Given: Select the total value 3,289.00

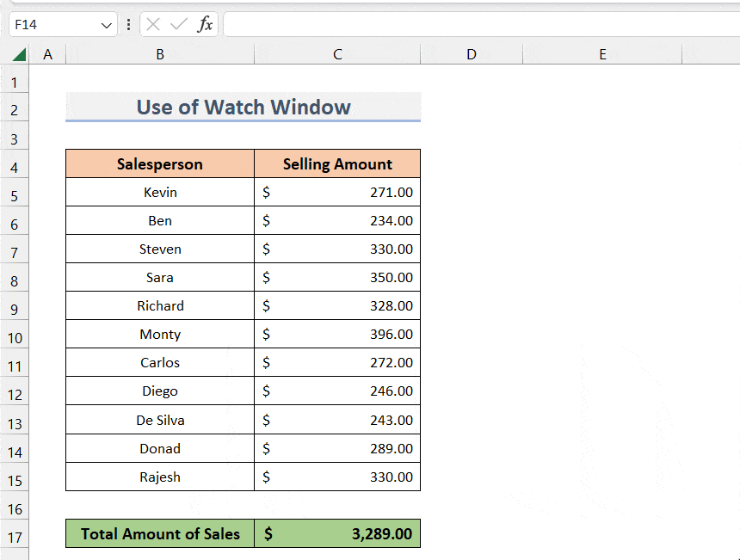Looking at the screenshot, I should [x=337, y=533].
